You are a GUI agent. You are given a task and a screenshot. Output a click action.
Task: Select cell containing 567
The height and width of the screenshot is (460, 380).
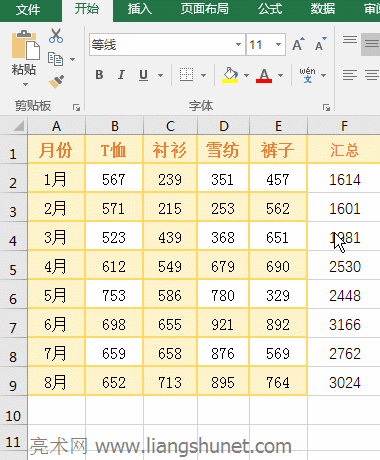pos(114,179)
